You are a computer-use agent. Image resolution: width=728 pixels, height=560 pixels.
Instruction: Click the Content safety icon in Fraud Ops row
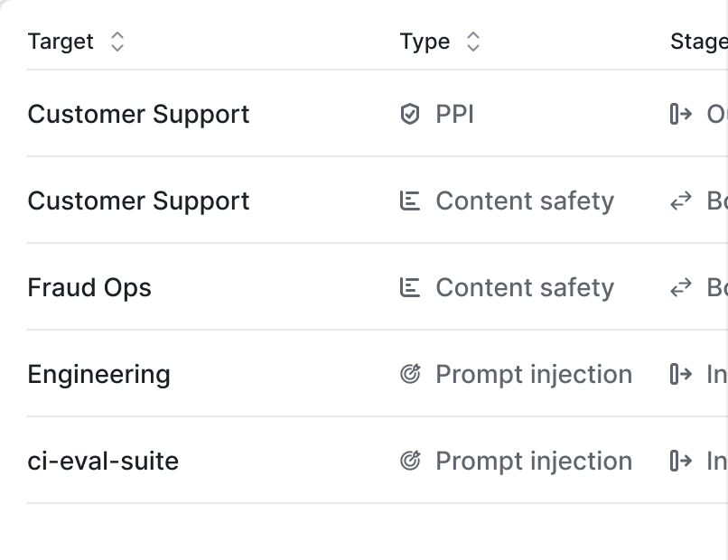click(410, 287)
